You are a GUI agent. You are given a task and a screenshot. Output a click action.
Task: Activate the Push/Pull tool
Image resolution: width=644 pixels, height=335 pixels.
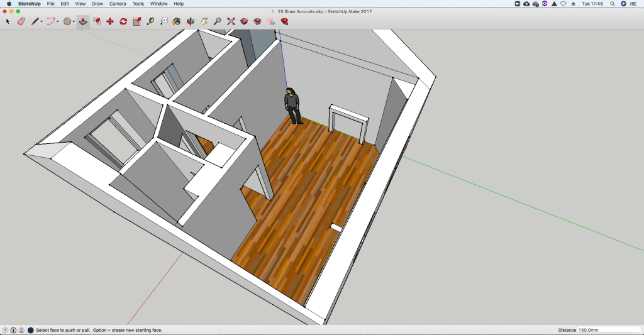tap(83, 21)
